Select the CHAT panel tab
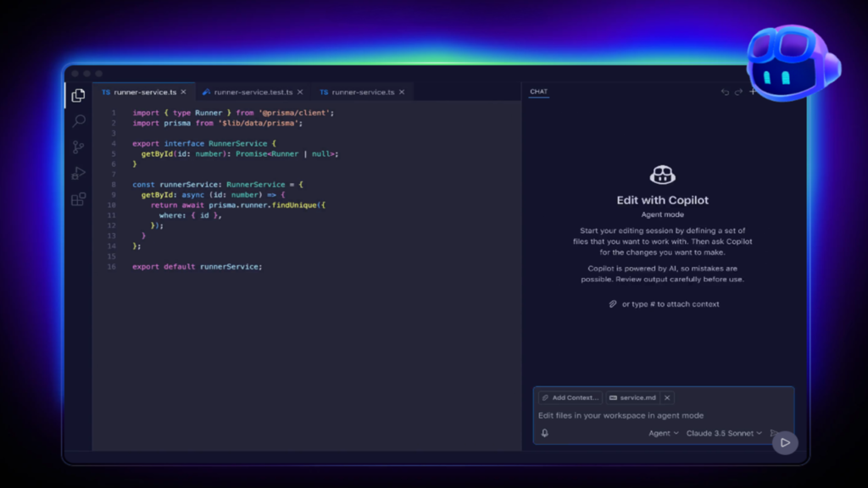 pos(538,91)
